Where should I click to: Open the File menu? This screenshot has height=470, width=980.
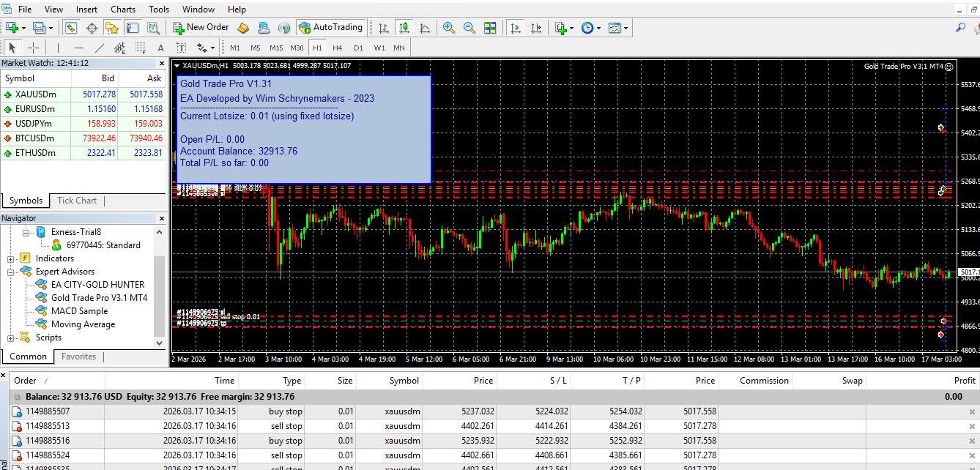[x=24, y=9]
